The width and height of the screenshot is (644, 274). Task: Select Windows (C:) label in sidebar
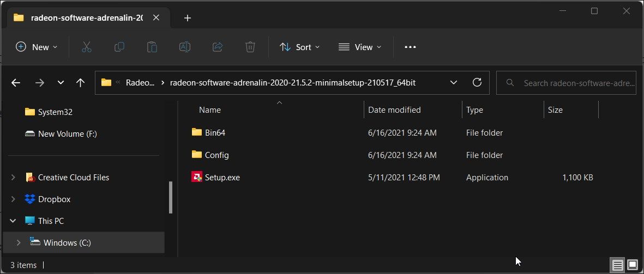(67, 242)
